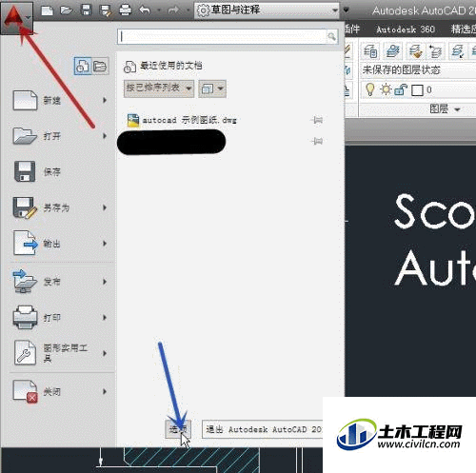The width and height of the screenshot is (476, 473).
Task: Expand the 新建 submenu arrow
Action: (x=105, y=100)
